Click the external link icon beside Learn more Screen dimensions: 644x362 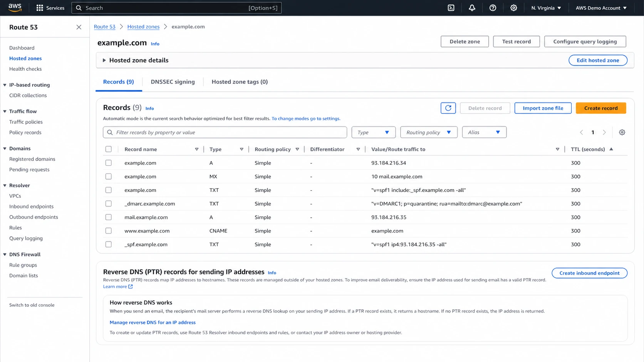pyautogui.click(x=131, y=287)
